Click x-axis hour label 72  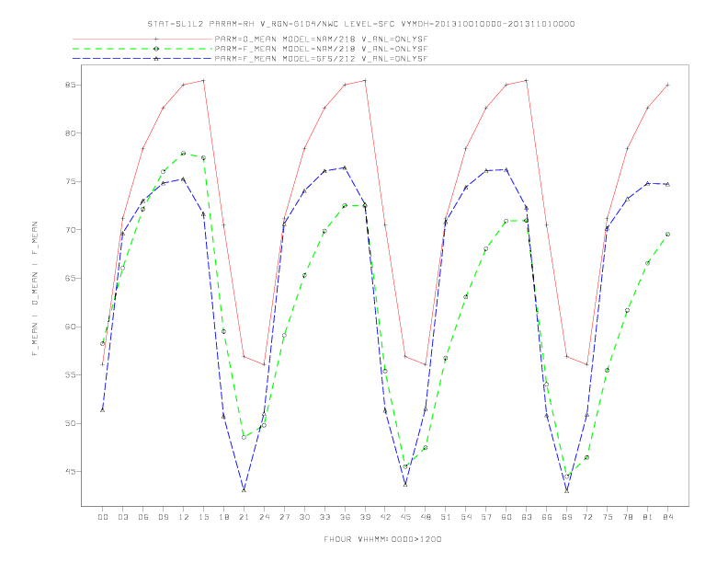click(587, 517)
